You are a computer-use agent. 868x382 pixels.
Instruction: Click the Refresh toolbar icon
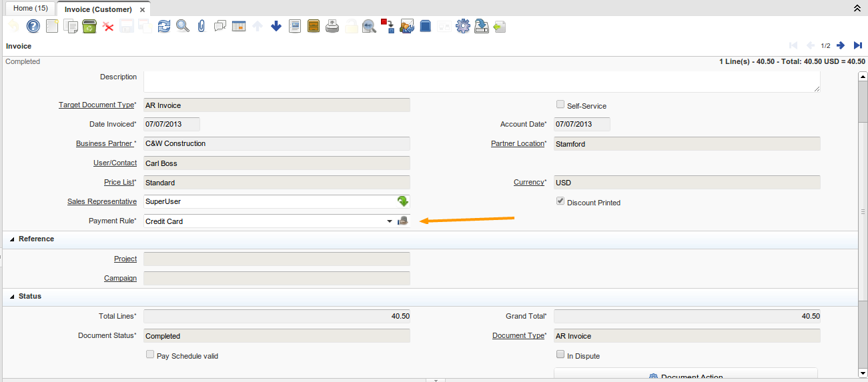pos(164,27)
